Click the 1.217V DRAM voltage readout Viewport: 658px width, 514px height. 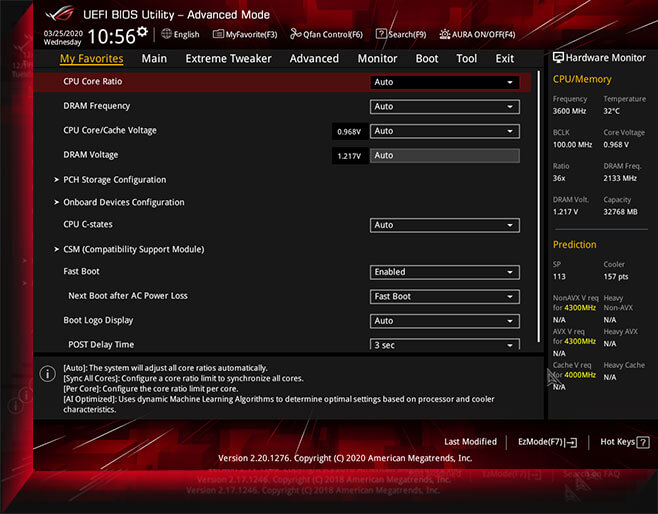pyautogui.click(x=350, y=156)
